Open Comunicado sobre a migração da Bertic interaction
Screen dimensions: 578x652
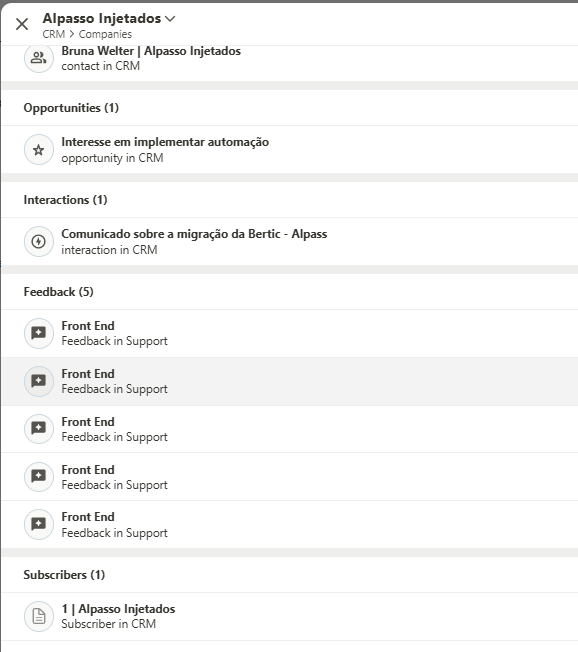[x=194, y=234]
